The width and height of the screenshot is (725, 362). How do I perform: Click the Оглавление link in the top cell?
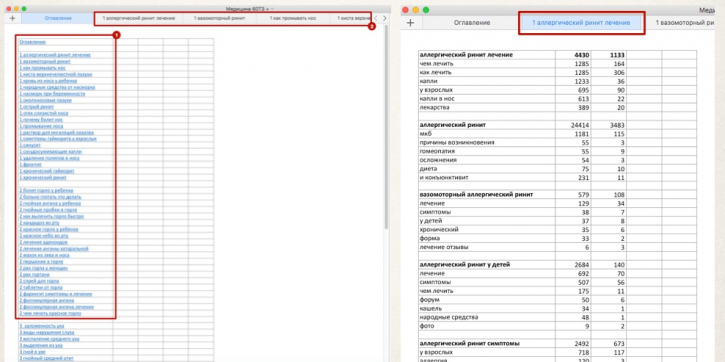(x=32, y=42)
